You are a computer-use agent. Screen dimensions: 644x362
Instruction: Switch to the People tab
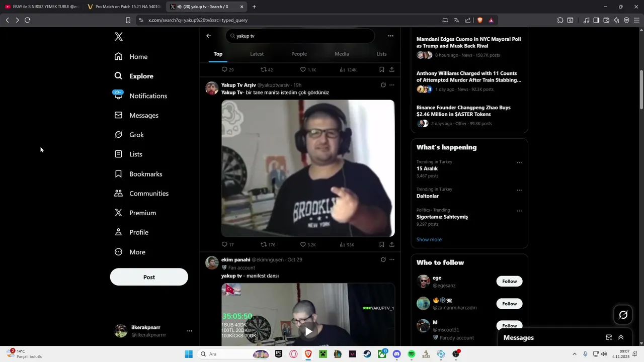pos(299,54)
